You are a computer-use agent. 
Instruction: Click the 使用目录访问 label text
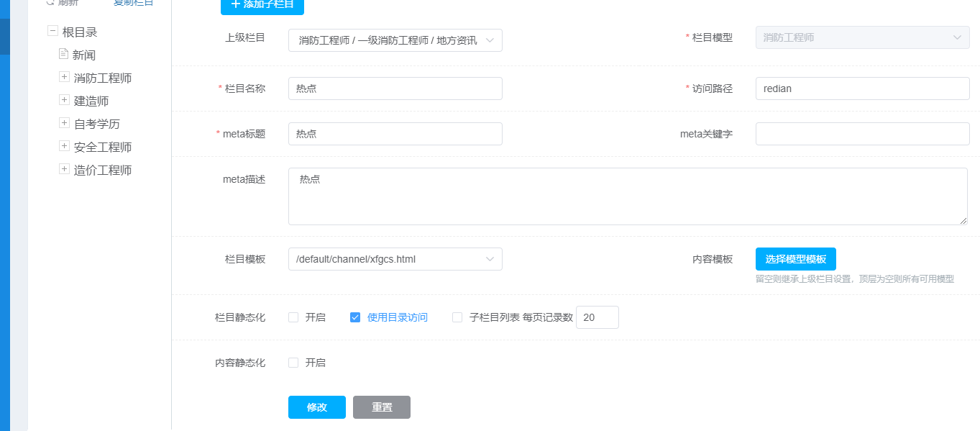tap(398, 317)
